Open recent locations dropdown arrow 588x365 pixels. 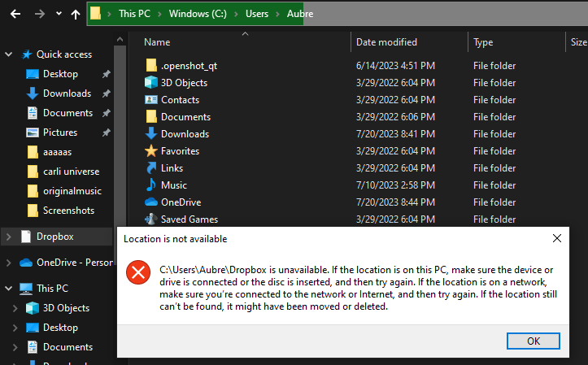pyautogui.click(x=59, y=14)
